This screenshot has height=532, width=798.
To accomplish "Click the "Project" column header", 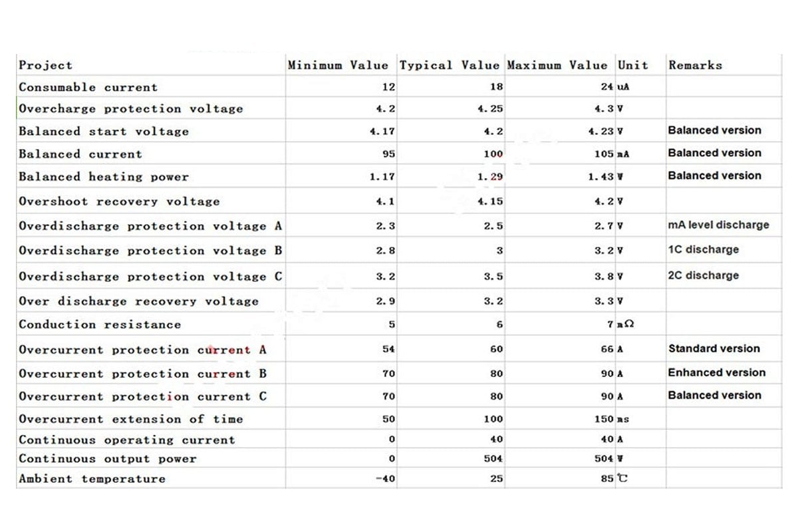I will [x=46, y=65].
